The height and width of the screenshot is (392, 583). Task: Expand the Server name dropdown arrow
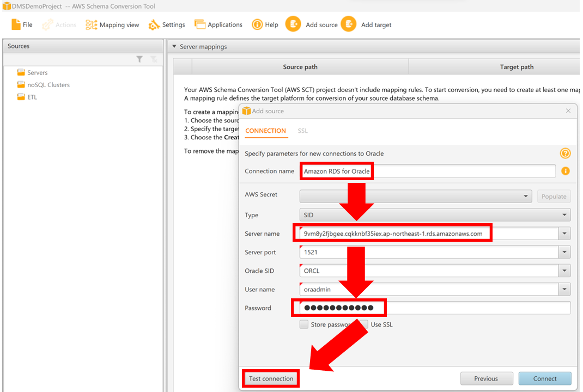(x=564, y=234)
